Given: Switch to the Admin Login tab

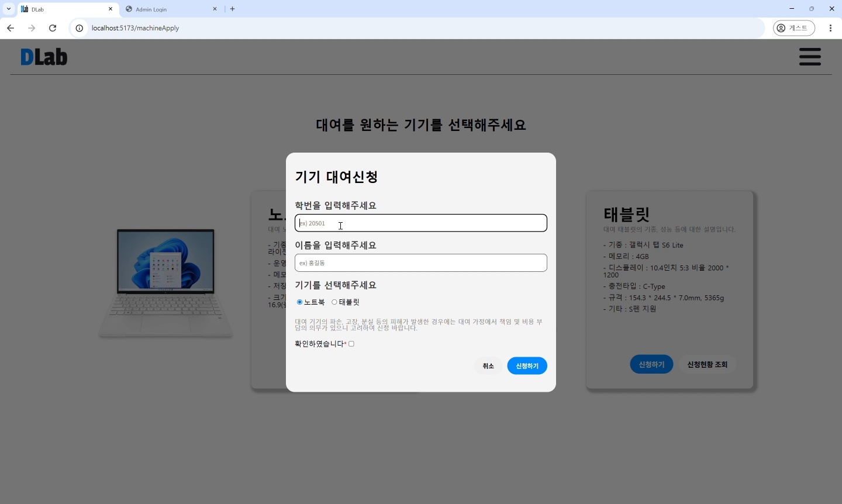Looking at the screenshot, I should [171, 9].
